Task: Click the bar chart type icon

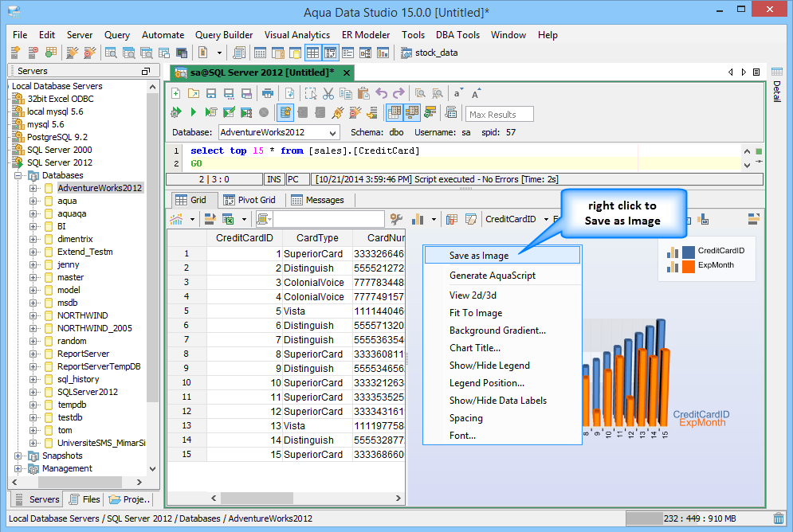Action: click(418, 219)
